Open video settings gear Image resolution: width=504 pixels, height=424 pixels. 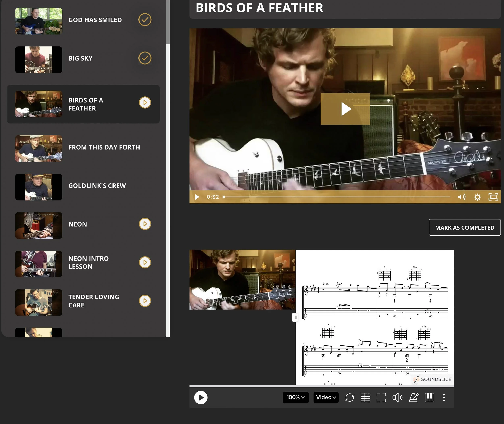477,197
